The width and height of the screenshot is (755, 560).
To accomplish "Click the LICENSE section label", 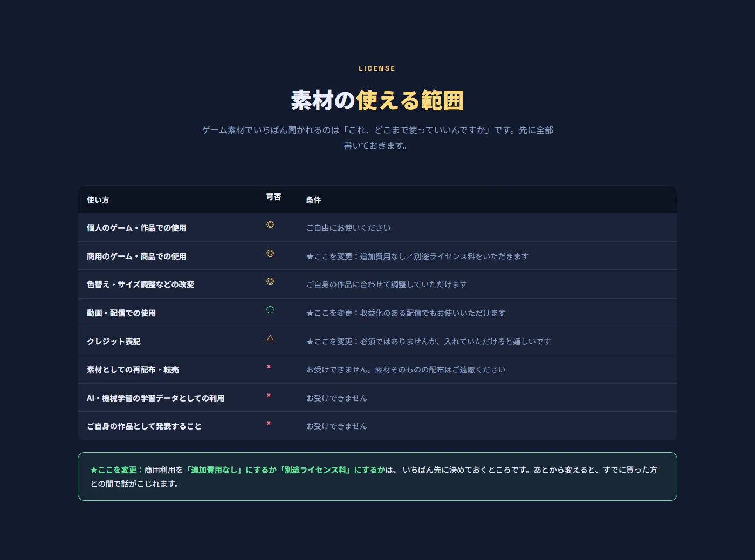I will (377, 68).
